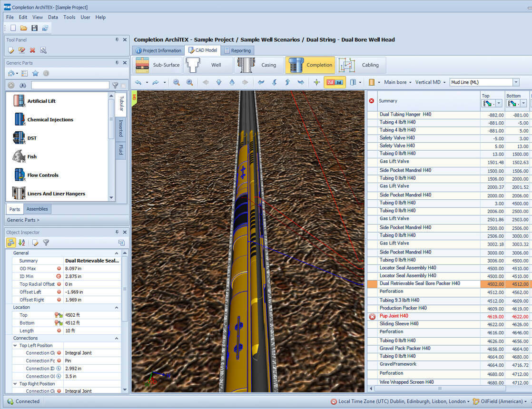Sort Object Inspector properties alphabetically
Screen dimensions: 532x409
[21, 243]
